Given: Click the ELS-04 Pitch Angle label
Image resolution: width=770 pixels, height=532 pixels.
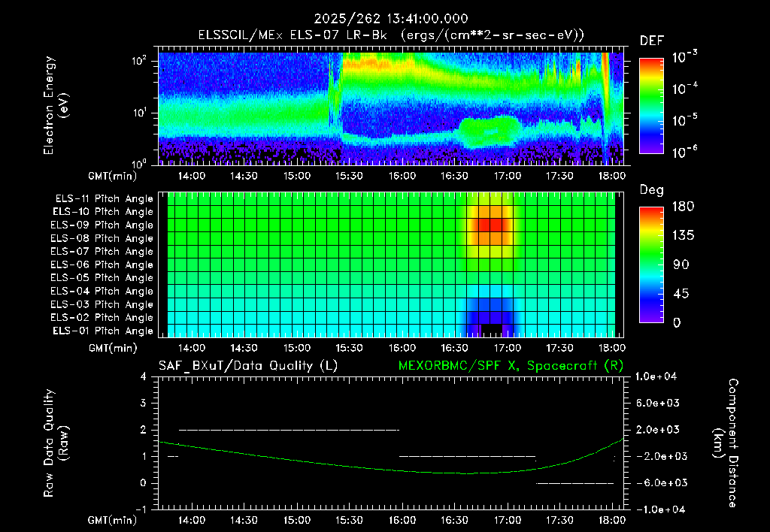Looking at the screenshot, I should (102, 292).
